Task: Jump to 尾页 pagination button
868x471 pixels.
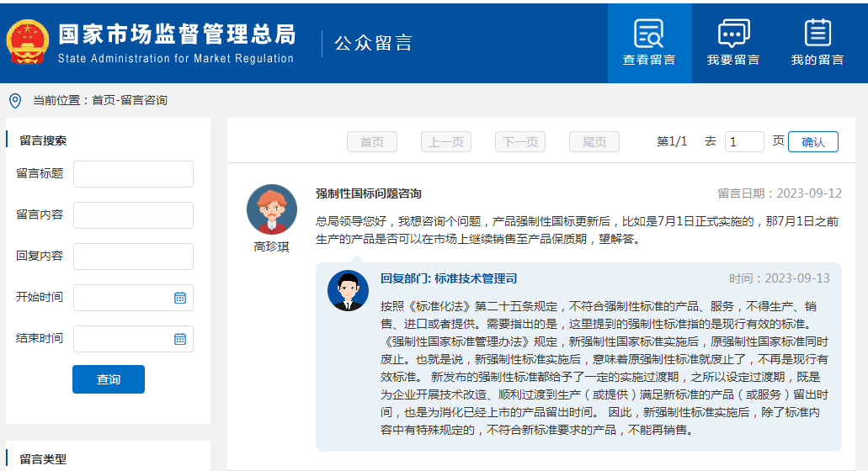Action: point(594,142)
